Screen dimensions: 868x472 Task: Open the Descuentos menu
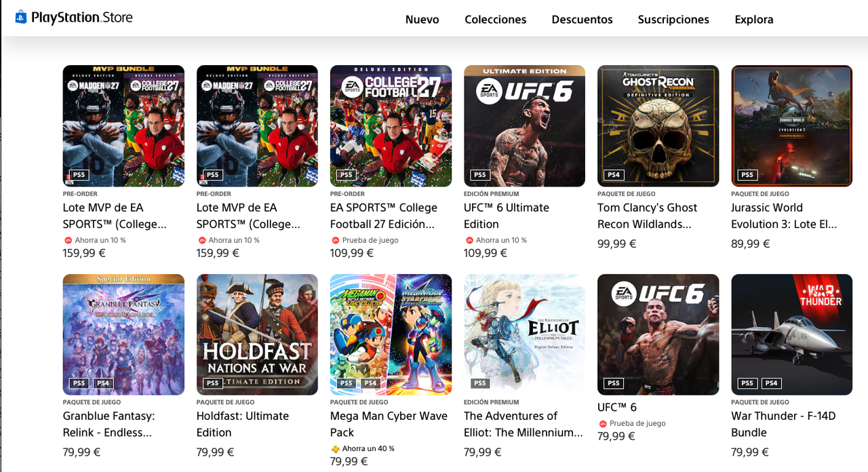pos(582,20)
